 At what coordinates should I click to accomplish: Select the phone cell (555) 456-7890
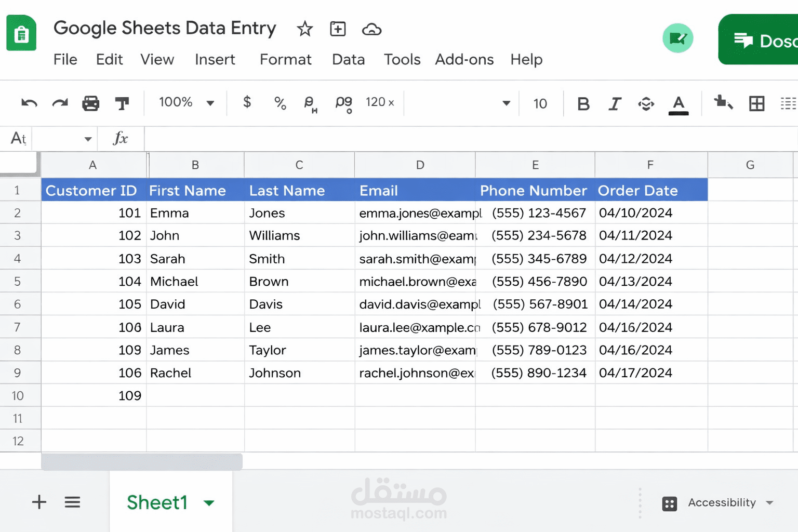(x=535, y=282)
